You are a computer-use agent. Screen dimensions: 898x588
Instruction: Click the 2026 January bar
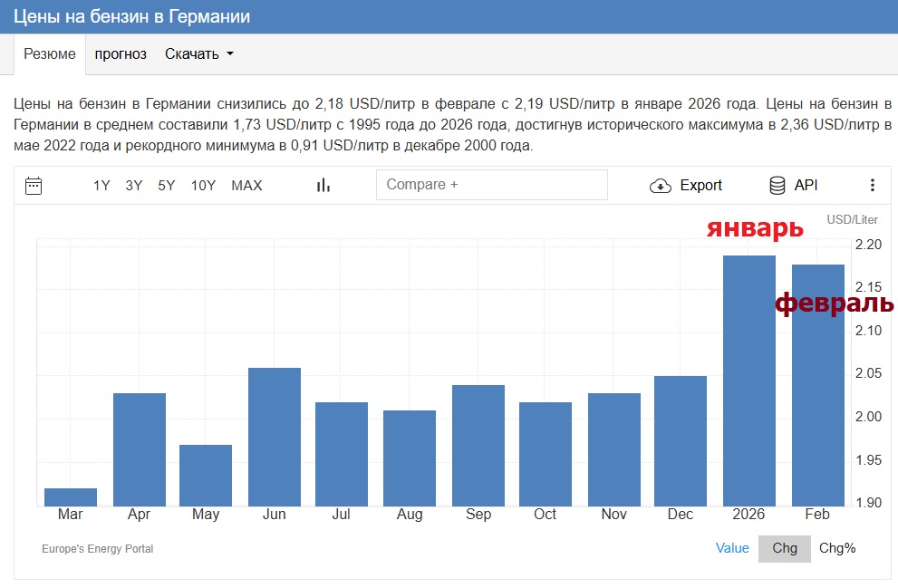[749, 381]
